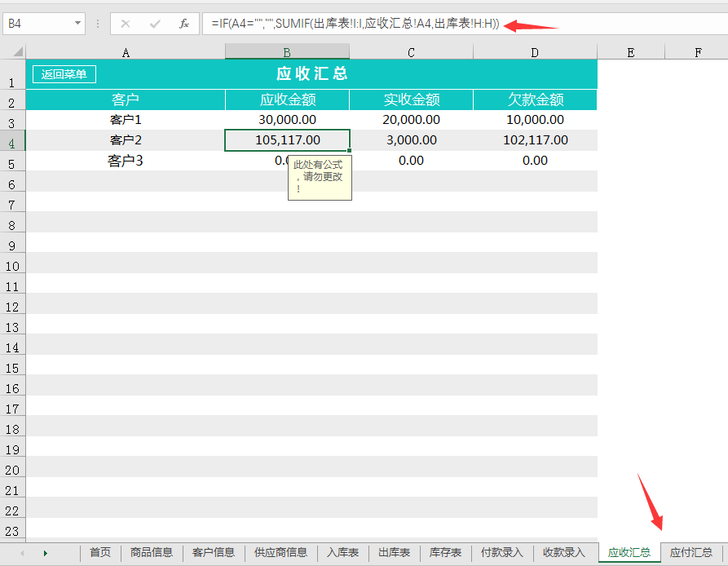Select column B header

pyautogui.click(x=287, y=52)
